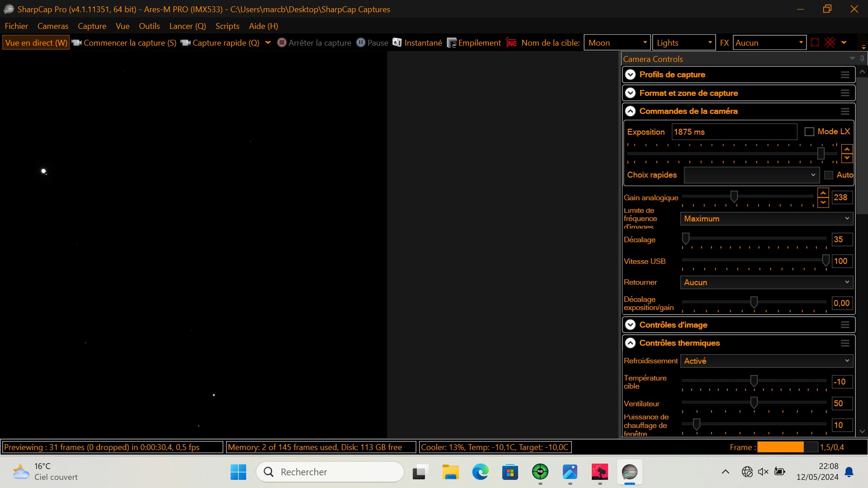Viewport: 868px width, 488px height.
Task: Click the red reticle overlay icon
Action: [830, 42]
